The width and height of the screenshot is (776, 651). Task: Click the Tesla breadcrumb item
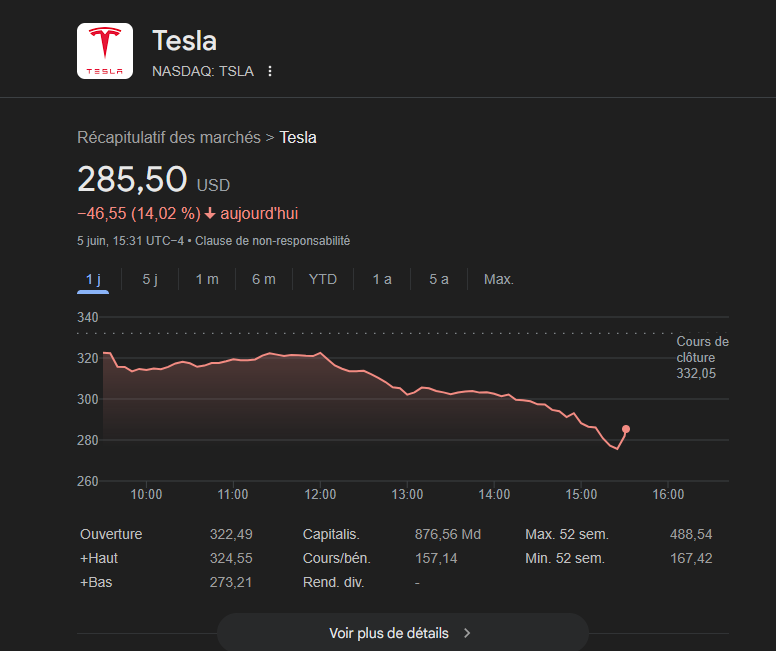click(x=298, y=138)
